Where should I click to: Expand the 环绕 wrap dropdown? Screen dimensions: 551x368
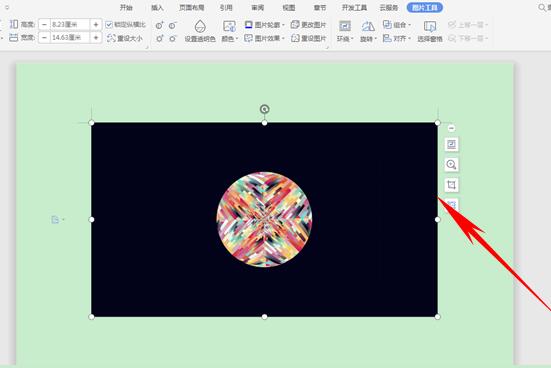click(345, 32)
